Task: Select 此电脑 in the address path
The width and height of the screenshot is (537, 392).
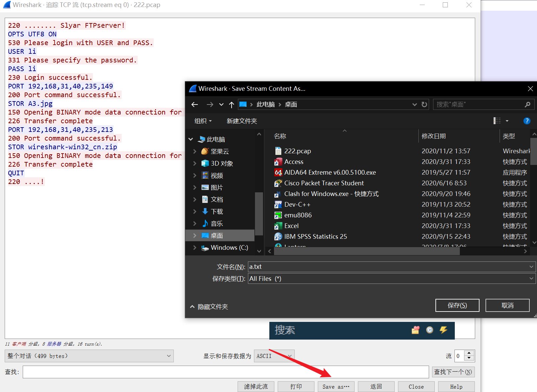Action: pos(266,105)
